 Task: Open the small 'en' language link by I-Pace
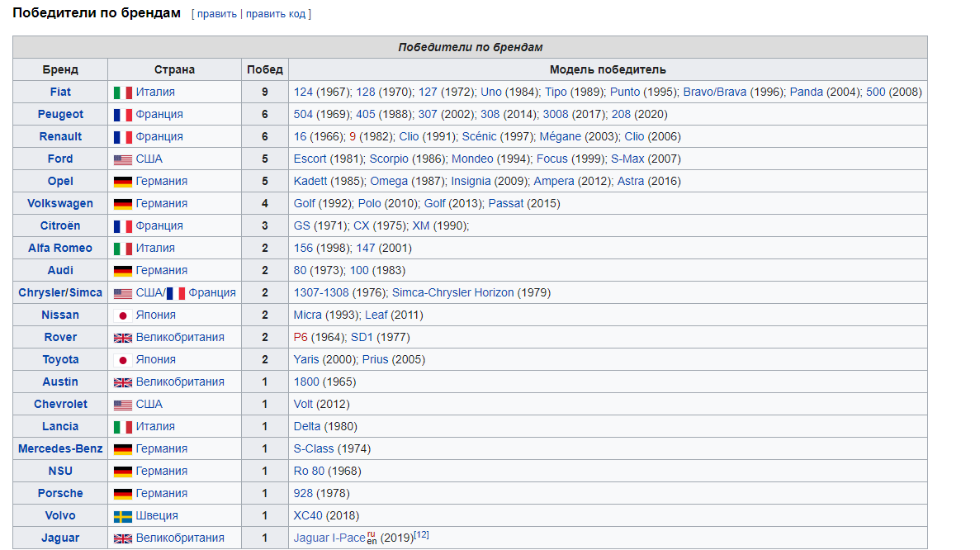(372, 541)
